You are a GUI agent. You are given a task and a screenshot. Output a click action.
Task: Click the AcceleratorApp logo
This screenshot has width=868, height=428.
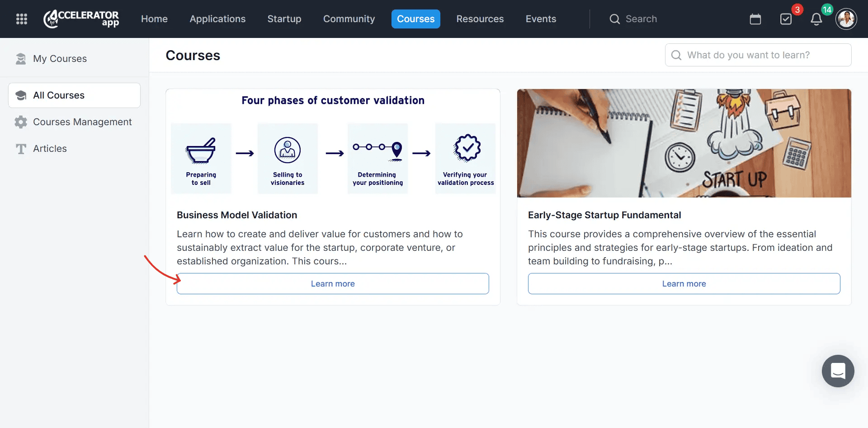81,19
